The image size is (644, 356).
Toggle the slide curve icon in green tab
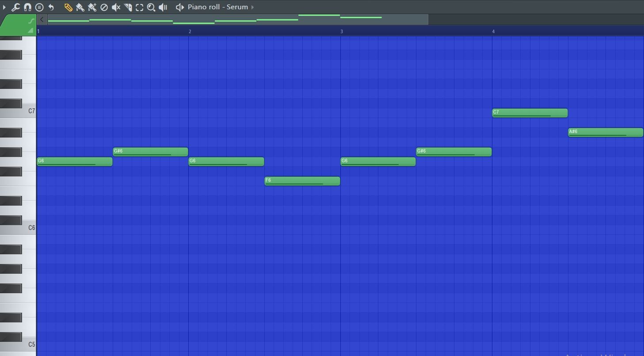click(x=31, y=20)
